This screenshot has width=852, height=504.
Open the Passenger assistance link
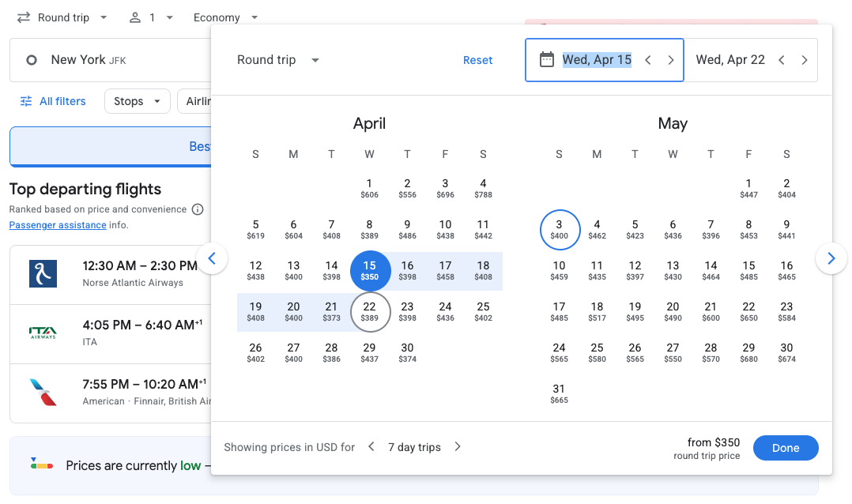pyautogui.click(x=57, y=224)
